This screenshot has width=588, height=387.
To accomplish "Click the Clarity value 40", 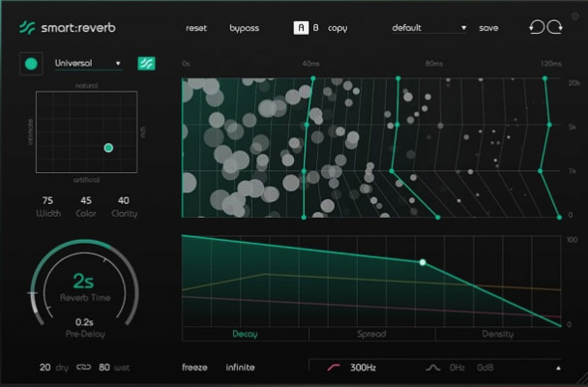I will coord(124,200).
